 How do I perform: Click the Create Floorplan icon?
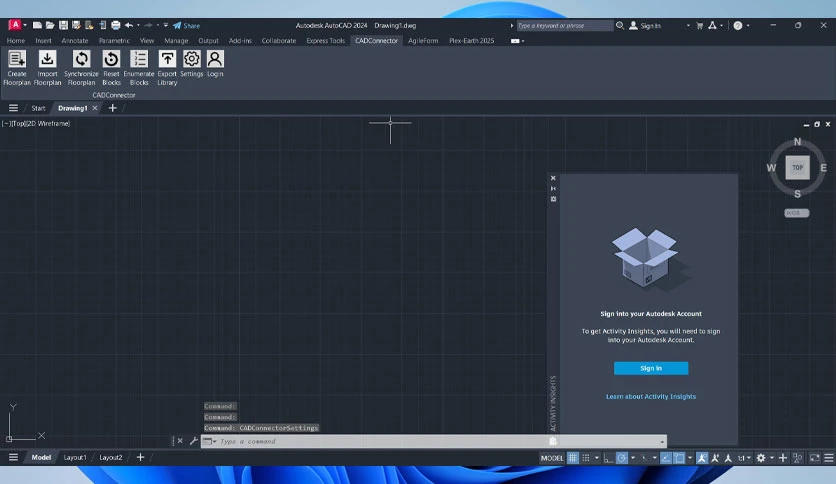point(17,59)
